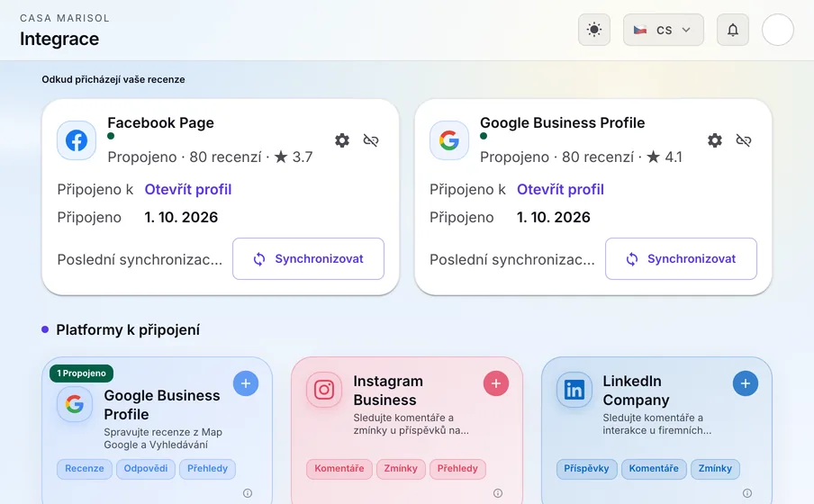
Task: Click Komentáře tag on LinkedIn card
Action: pos(654,468)
